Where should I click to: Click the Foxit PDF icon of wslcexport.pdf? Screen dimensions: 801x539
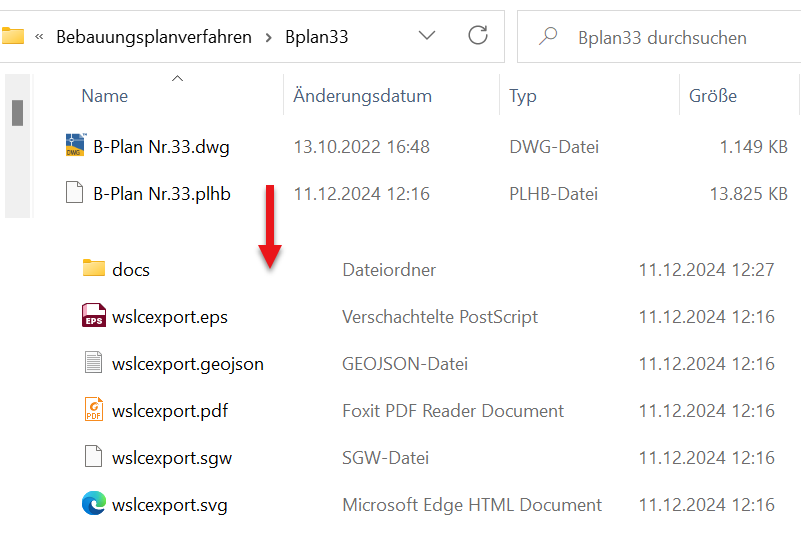[x=94, y=411]
